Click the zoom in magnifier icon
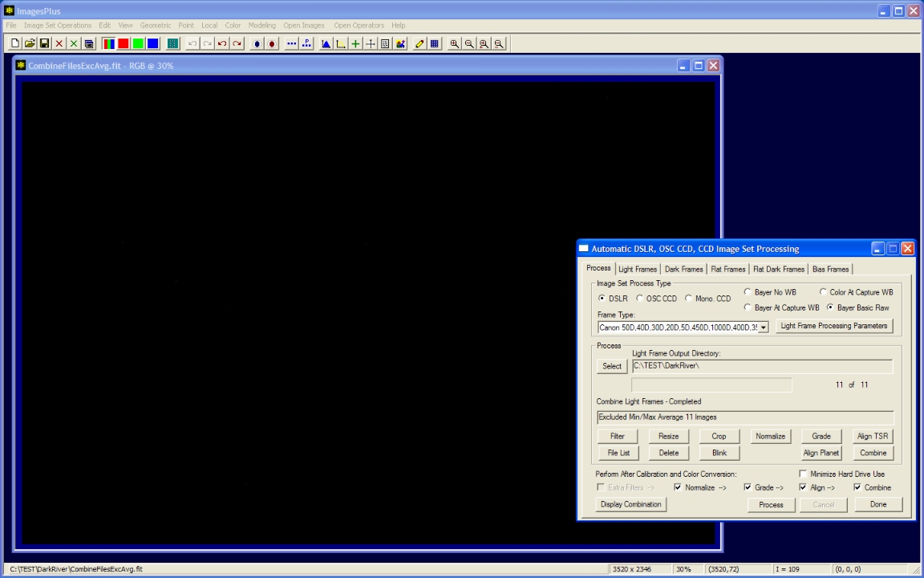 (454, 43)
